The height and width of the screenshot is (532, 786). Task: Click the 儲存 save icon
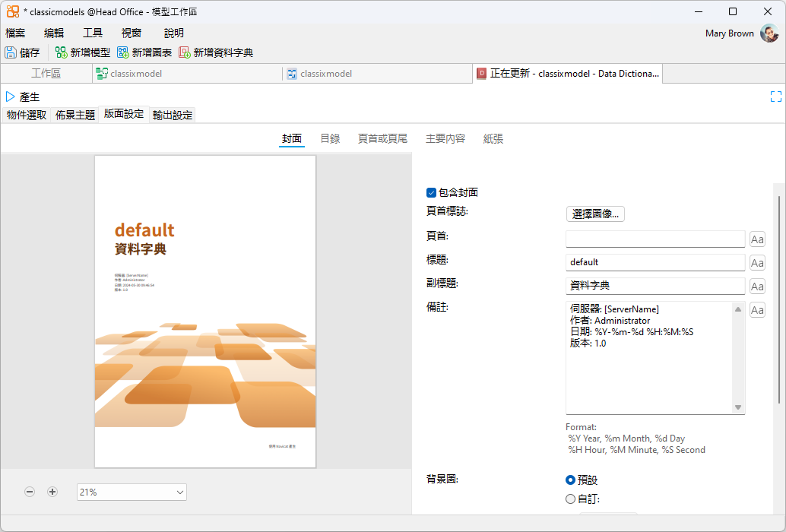coord(11,52)
